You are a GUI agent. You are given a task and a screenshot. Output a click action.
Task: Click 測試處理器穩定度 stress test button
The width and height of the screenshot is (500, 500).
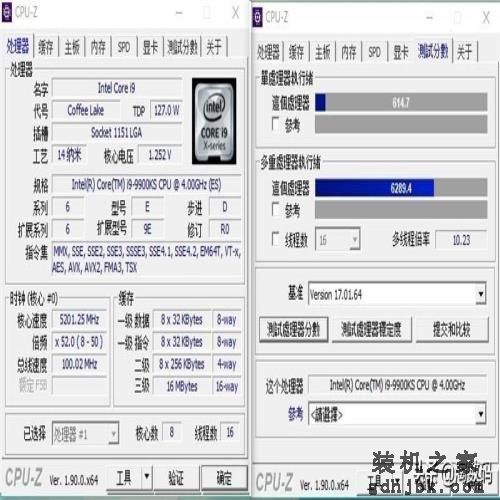(x=372, y=329)
